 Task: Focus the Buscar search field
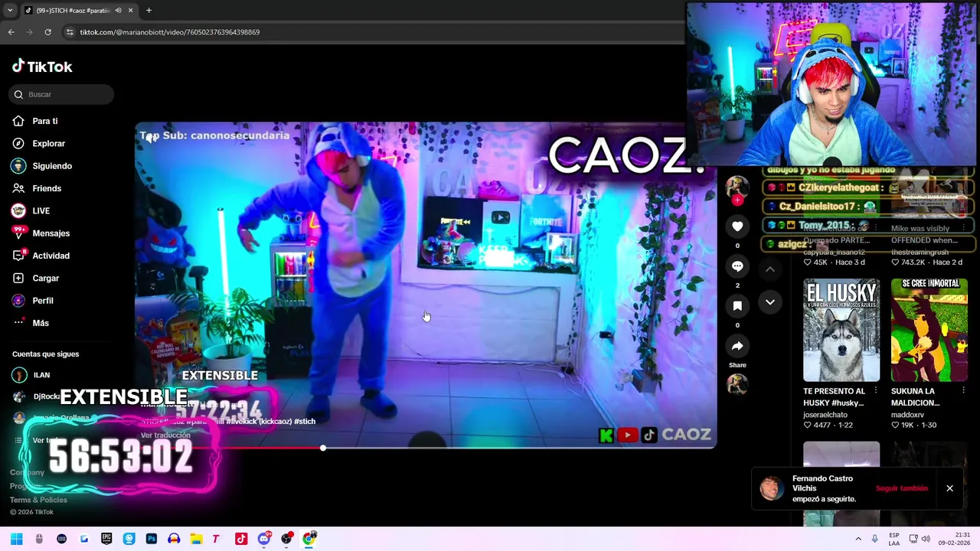coord(61,94)
